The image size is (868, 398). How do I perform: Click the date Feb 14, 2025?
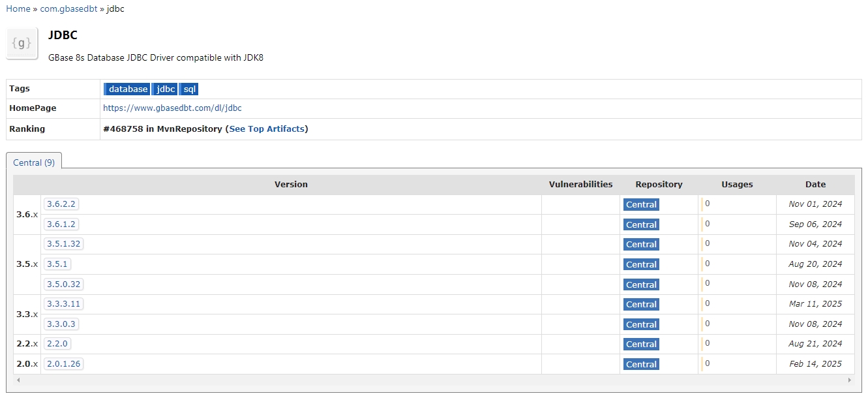[815, 364]
